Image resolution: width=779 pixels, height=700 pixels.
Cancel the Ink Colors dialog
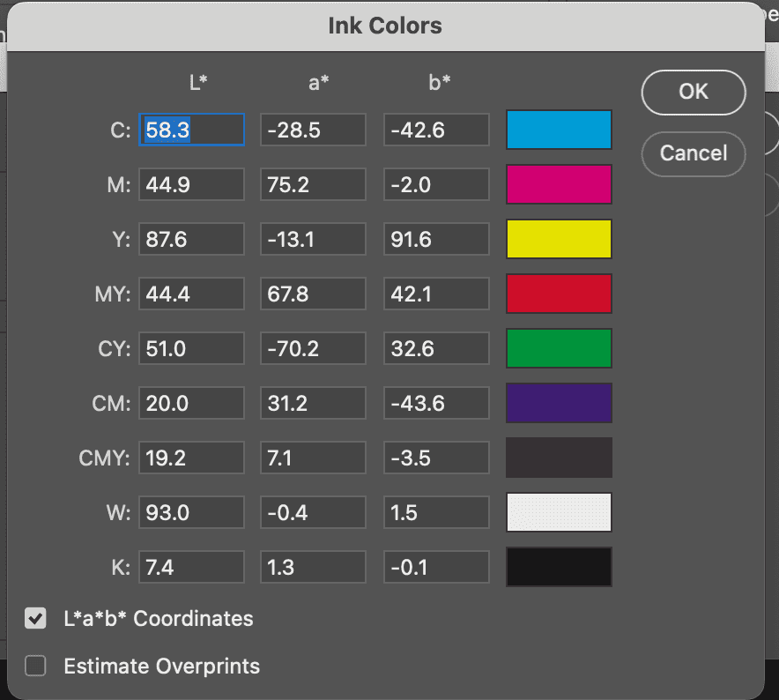[693, 153]
